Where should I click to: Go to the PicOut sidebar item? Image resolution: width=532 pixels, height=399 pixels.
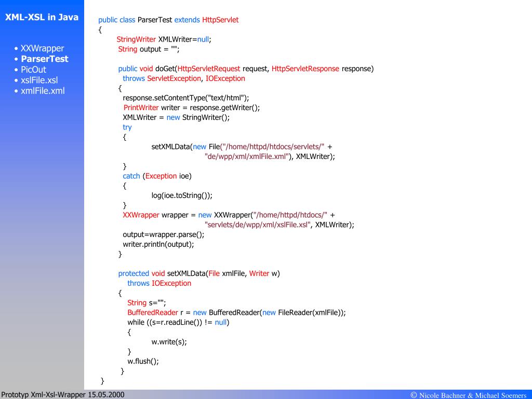[x=33, y=70]
